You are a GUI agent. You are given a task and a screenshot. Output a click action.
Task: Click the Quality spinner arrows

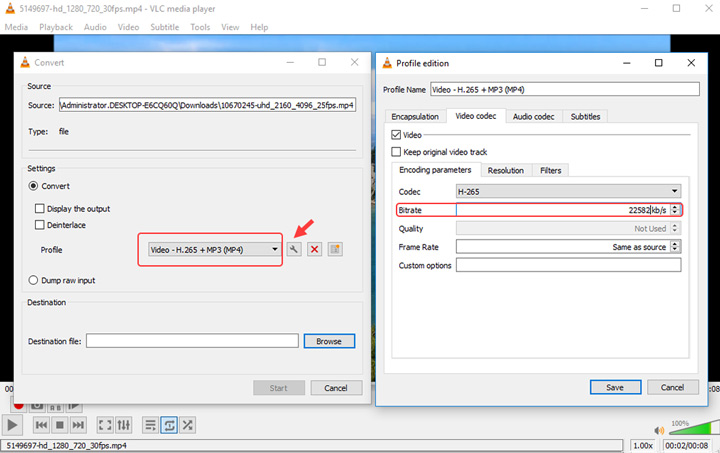pyautogui.click(x=675, y=228)
